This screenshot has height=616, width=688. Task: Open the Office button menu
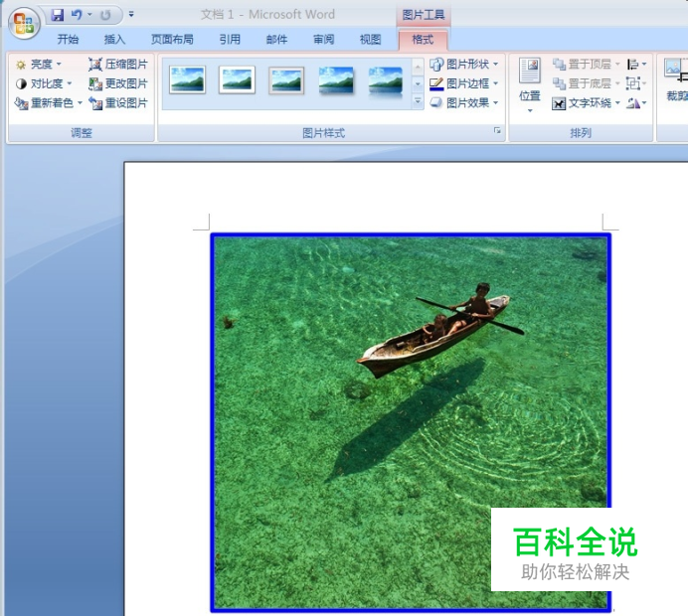click(x=24, y=23)
